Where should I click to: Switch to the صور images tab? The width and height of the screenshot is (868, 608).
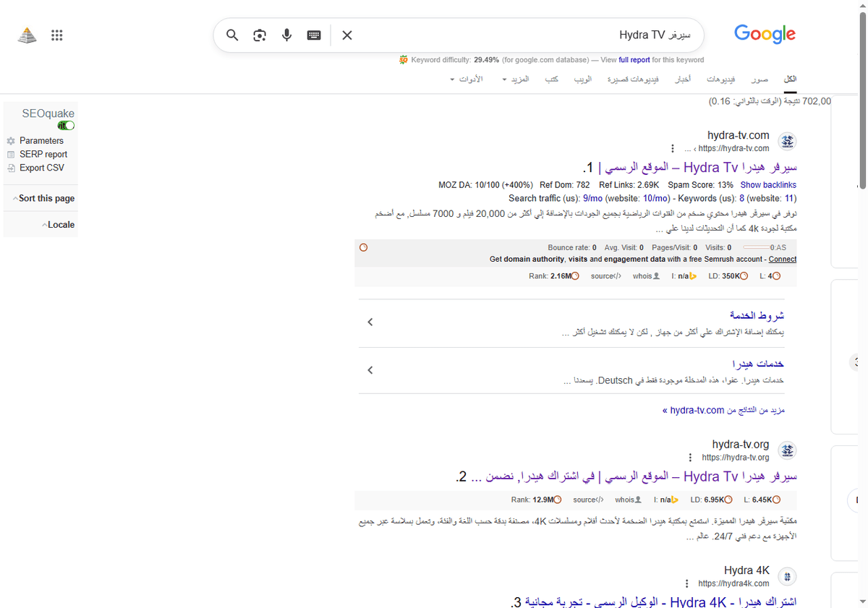[759, 79]
